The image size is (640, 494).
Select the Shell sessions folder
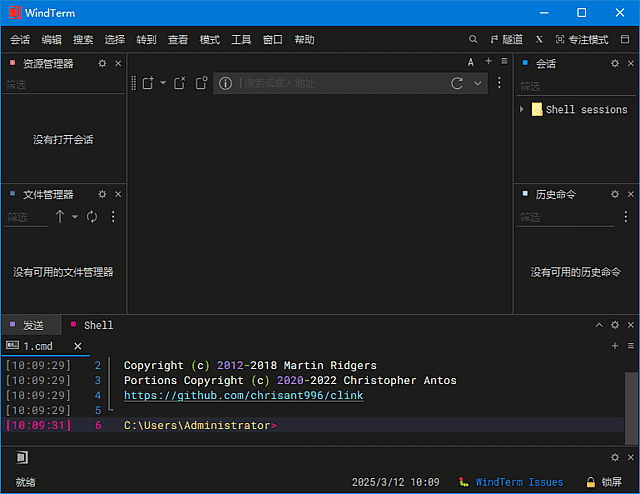pos(579,109)
